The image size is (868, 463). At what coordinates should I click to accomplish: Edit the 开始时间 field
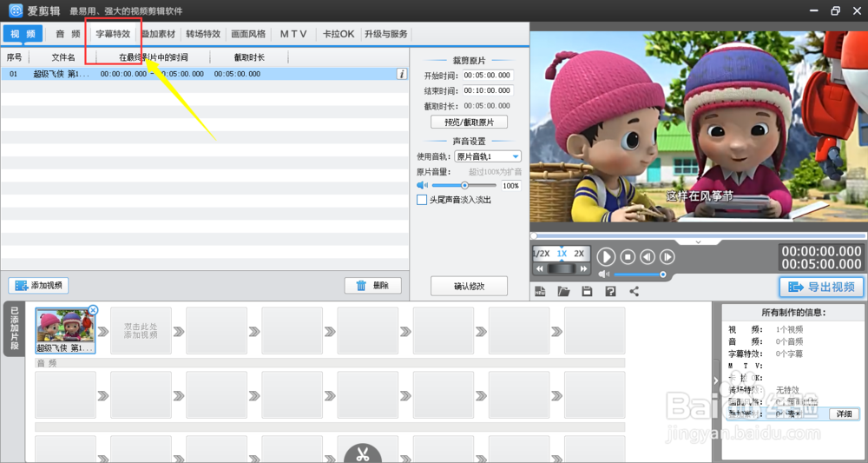click(488, 76)
